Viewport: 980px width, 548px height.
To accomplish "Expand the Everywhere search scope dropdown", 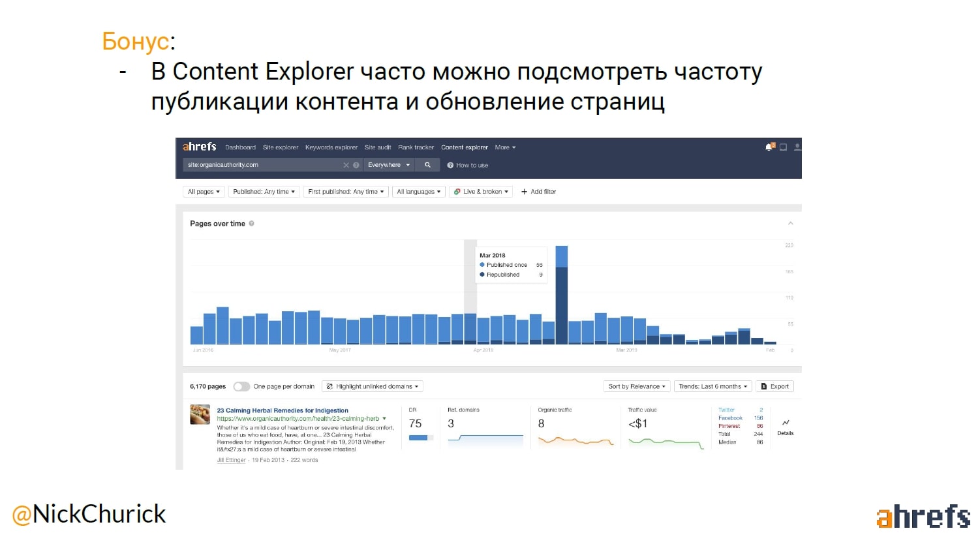I will [x=389, y=165].
